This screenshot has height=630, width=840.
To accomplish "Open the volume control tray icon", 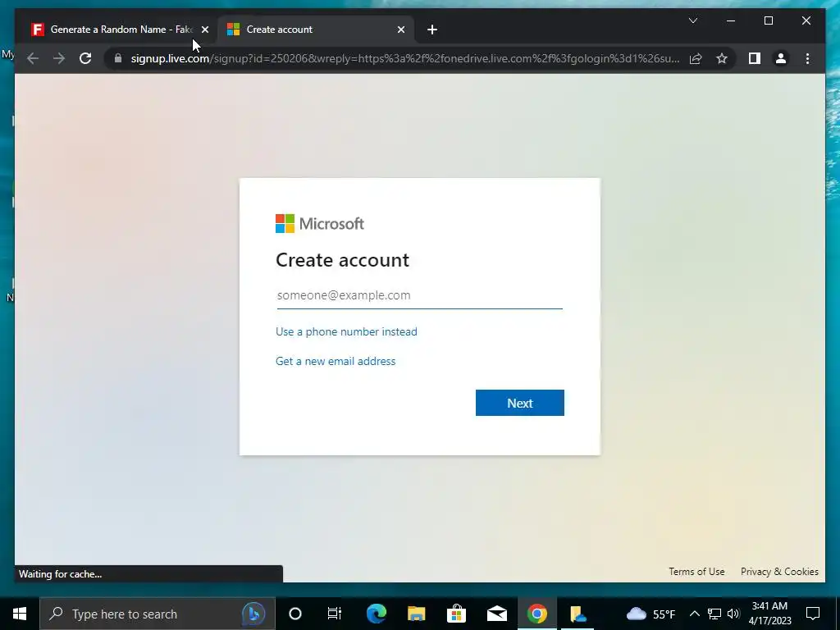I will coord(733,614).
